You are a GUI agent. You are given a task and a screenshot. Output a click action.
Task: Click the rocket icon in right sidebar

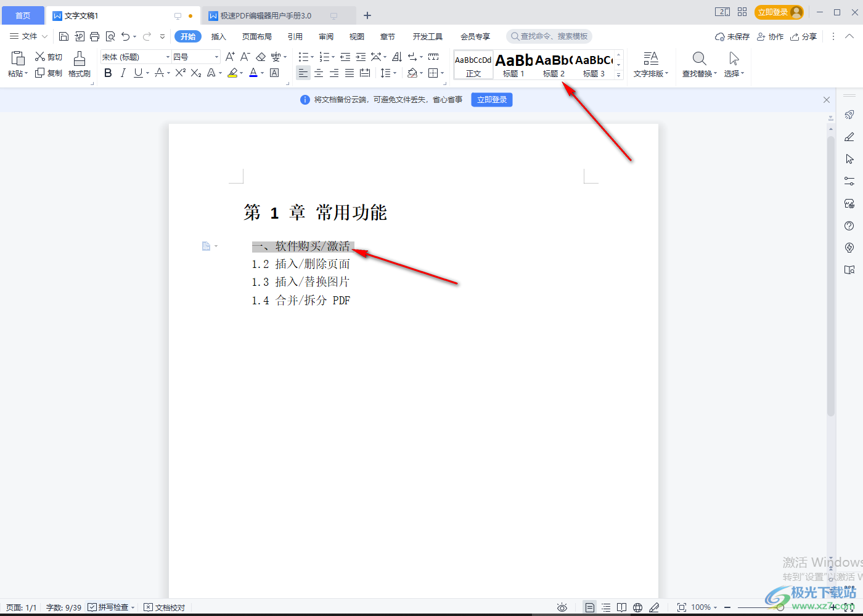[x=849, y=115]
